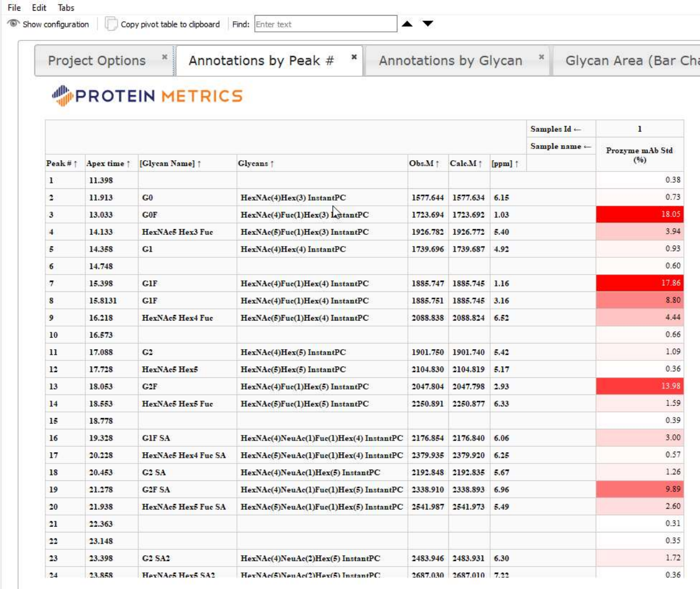Click the G2 SA2 glycan name cell

[187, 559]
